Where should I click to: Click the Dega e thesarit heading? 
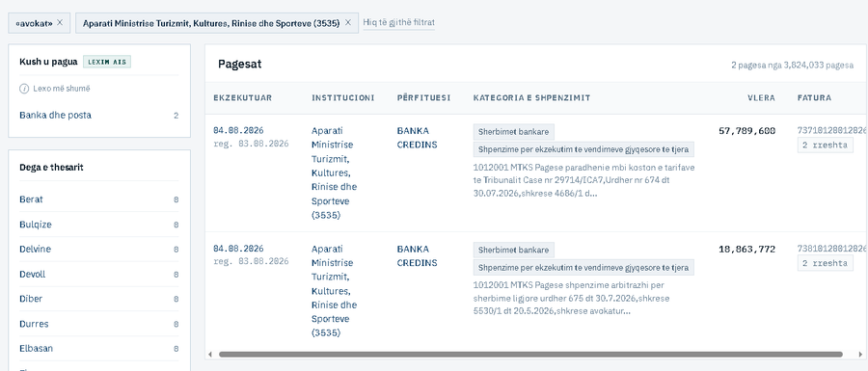[51, 167]
